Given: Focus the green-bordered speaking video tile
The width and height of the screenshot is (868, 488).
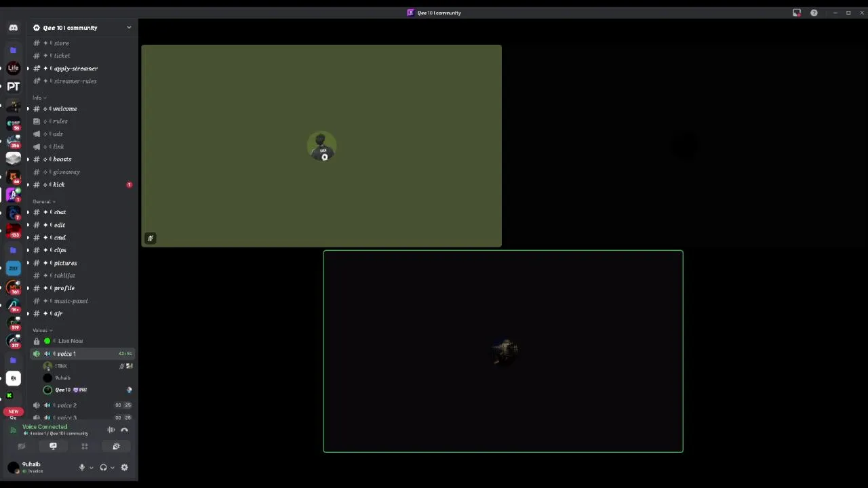Looking at the screenshot, I should (x=503, y=351).
